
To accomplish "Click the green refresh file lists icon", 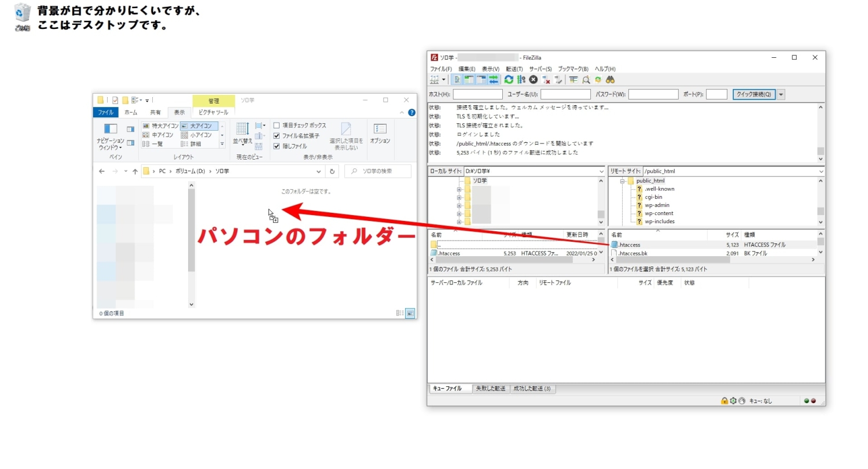I will tap(509, 80).
